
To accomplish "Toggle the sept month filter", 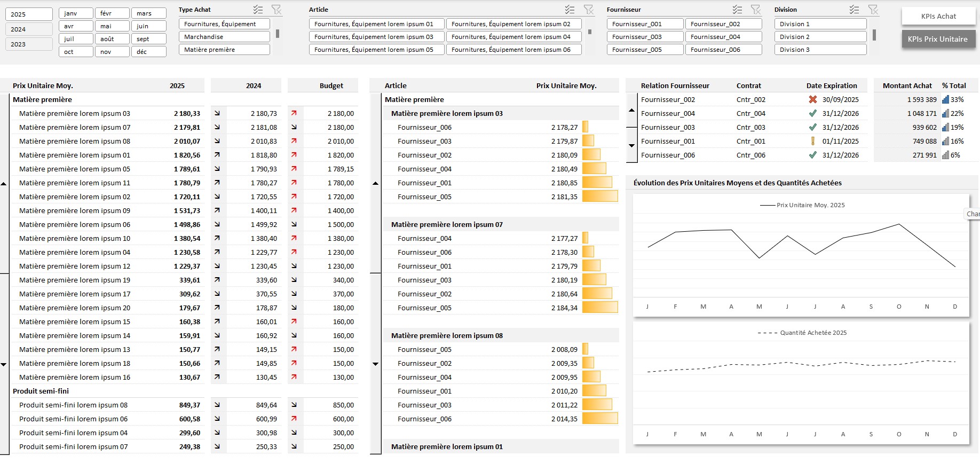I will [x=148, y=39].
